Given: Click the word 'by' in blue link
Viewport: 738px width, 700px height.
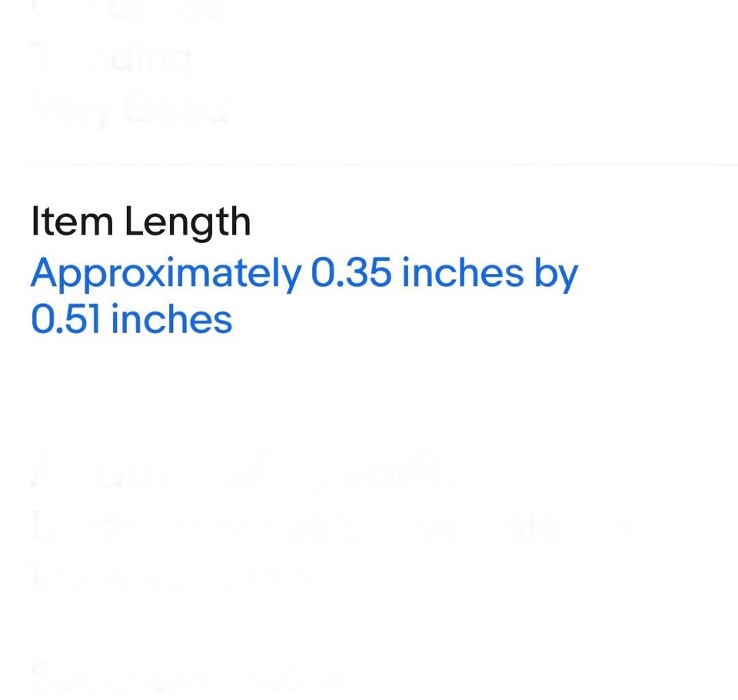Looking at the screenshot, I should (556, 275).
